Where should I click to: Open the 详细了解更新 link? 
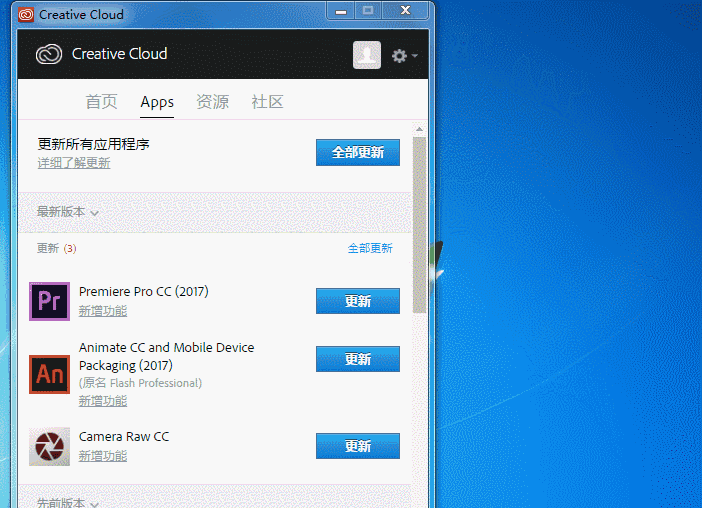[x=74, y=163]
